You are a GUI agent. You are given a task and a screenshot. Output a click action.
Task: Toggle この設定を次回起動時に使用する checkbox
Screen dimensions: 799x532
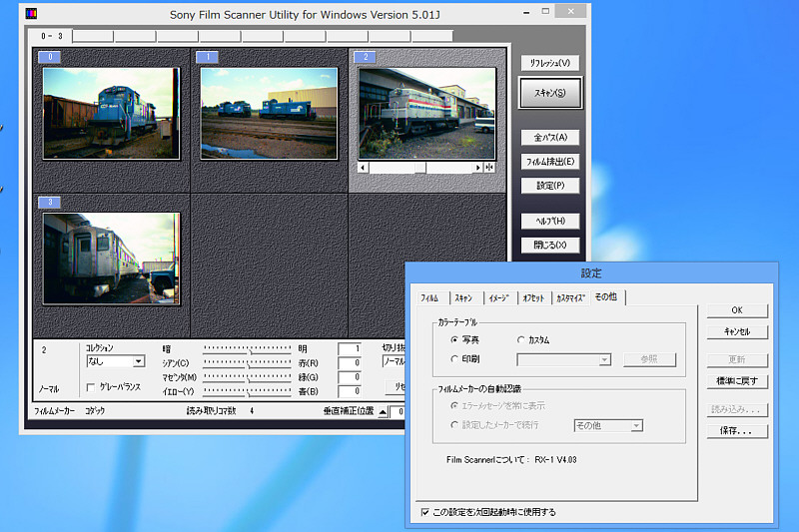(x=425, y=512)
